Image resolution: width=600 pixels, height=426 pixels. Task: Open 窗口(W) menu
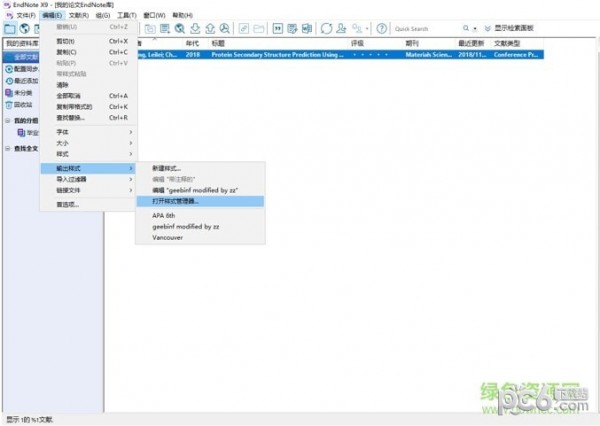tap(154, 15)
